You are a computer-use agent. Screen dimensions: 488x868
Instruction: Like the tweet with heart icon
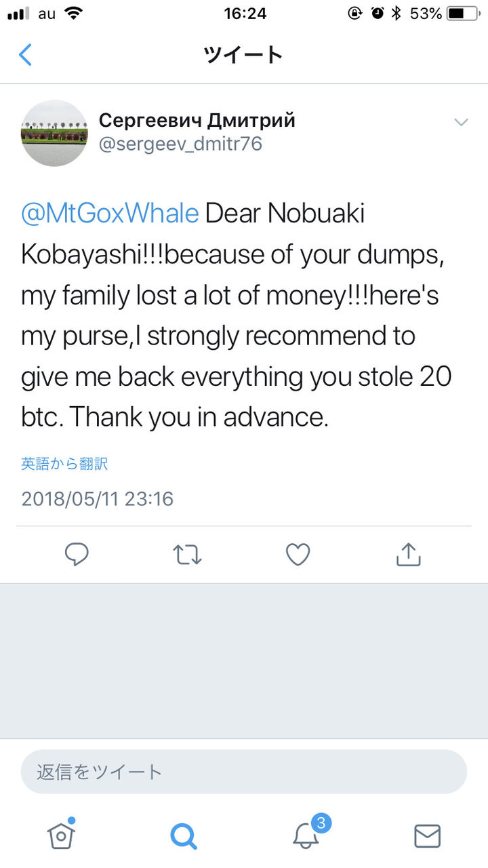coord(298,555)
